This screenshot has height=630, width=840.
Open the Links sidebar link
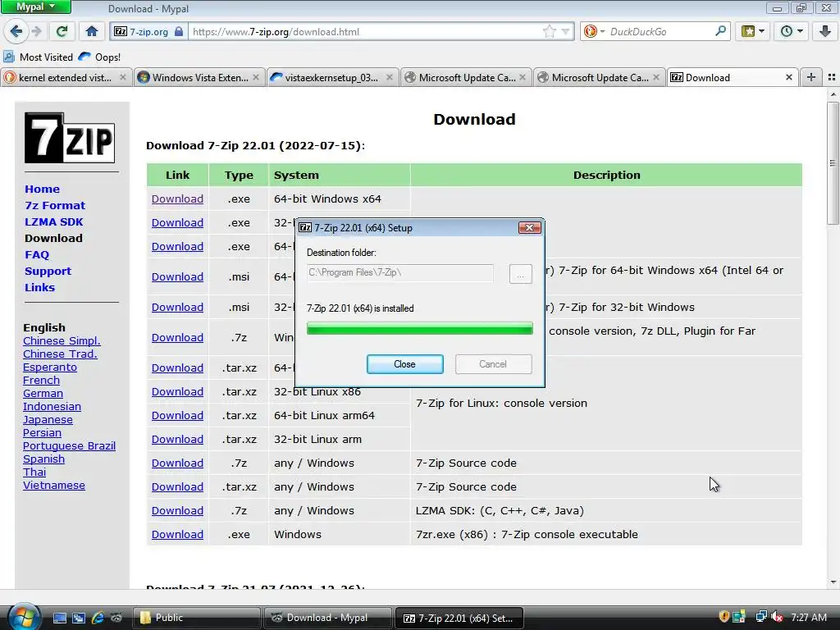point(39,288)
